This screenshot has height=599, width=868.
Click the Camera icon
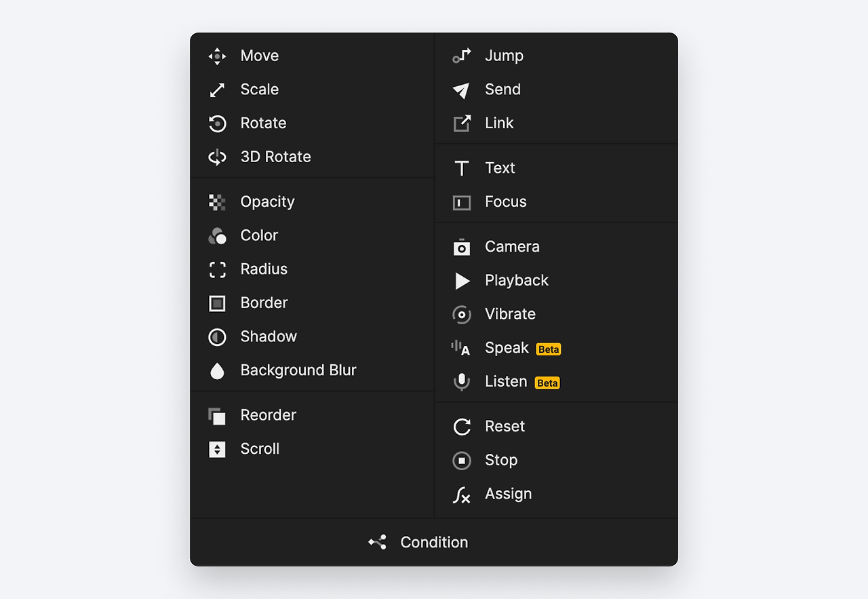click(462, 247)
